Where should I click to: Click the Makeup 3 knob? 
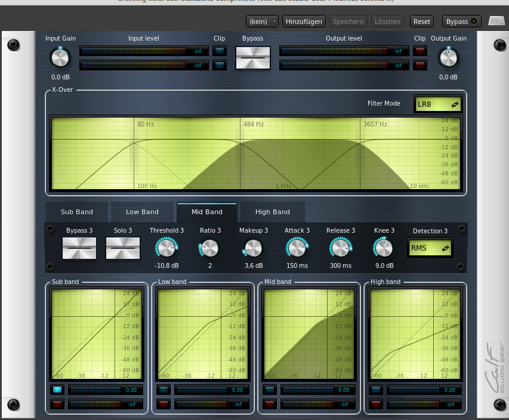254,249
